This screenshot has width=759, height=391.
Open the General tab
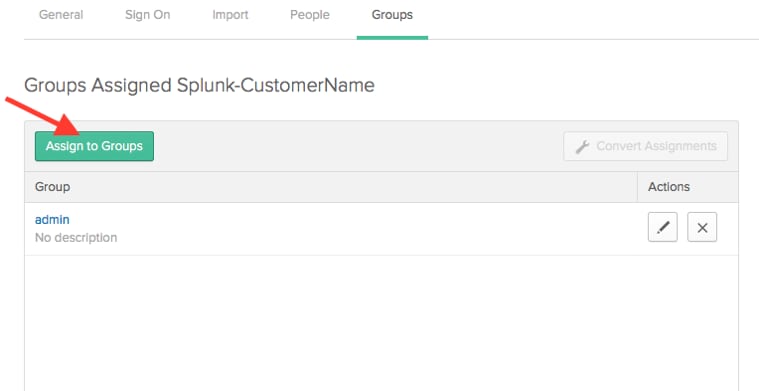tap(61, 15)
